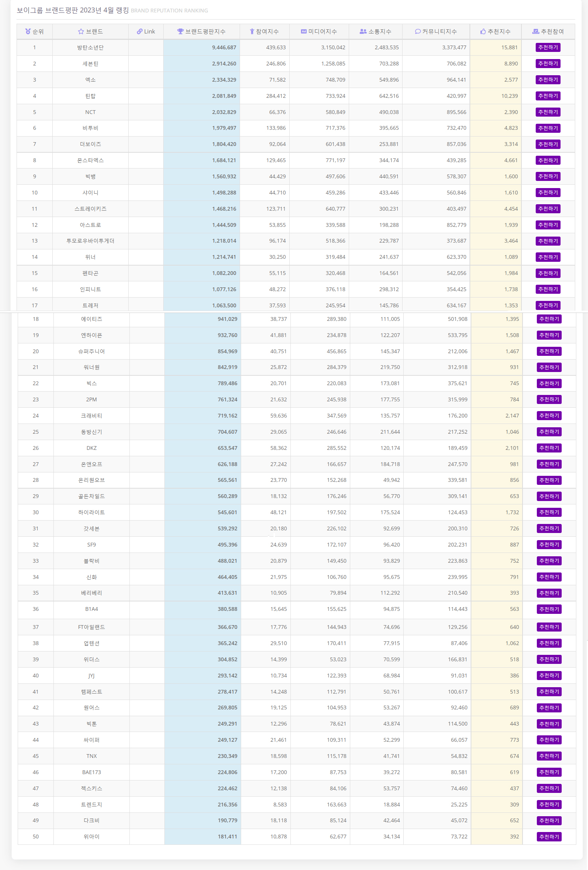Screen dimensions: 588x870
Task: Click the medal icon beside 순위 header
Action: pyautogui.click(x=28, y=32)
